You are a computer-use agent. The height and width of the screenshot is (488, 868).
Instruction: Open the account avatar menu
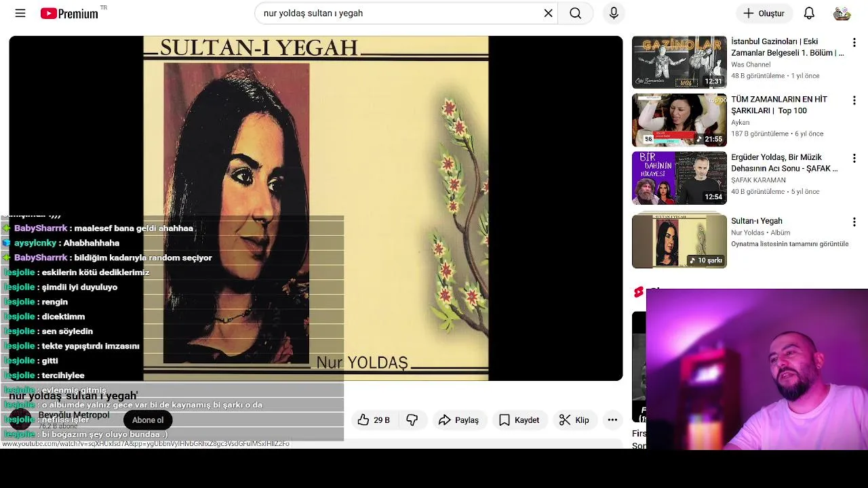click(x=842, y=13)
